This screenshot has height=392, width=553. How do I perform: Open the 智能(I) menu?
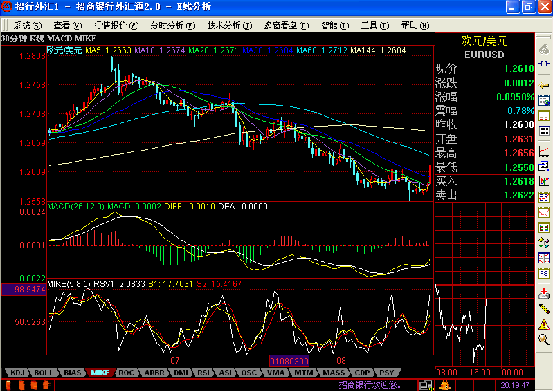335,26
